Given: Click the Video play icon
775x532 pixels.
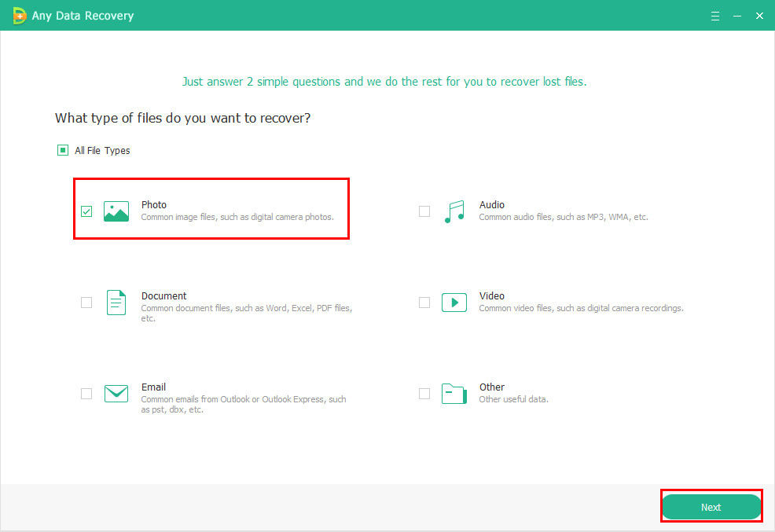Looking at the screenshot, I should 454,303.
